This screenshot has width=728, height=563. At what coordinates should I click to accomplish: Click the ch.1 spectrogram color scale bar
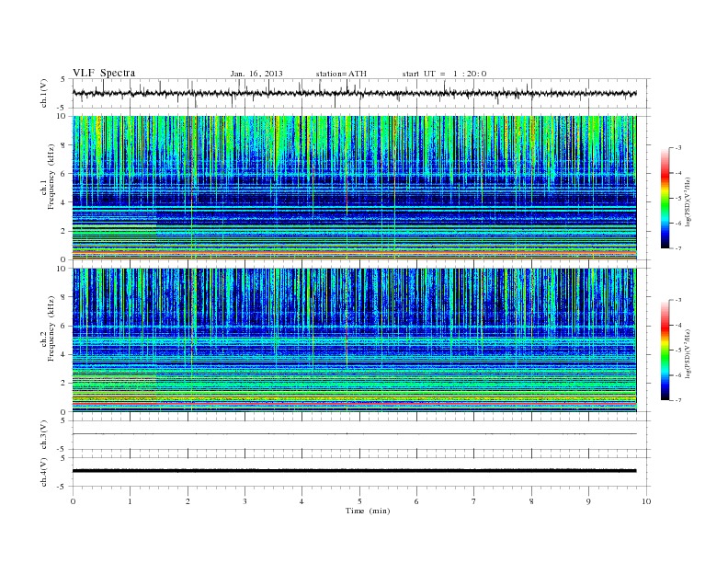(x=665, y=198)
